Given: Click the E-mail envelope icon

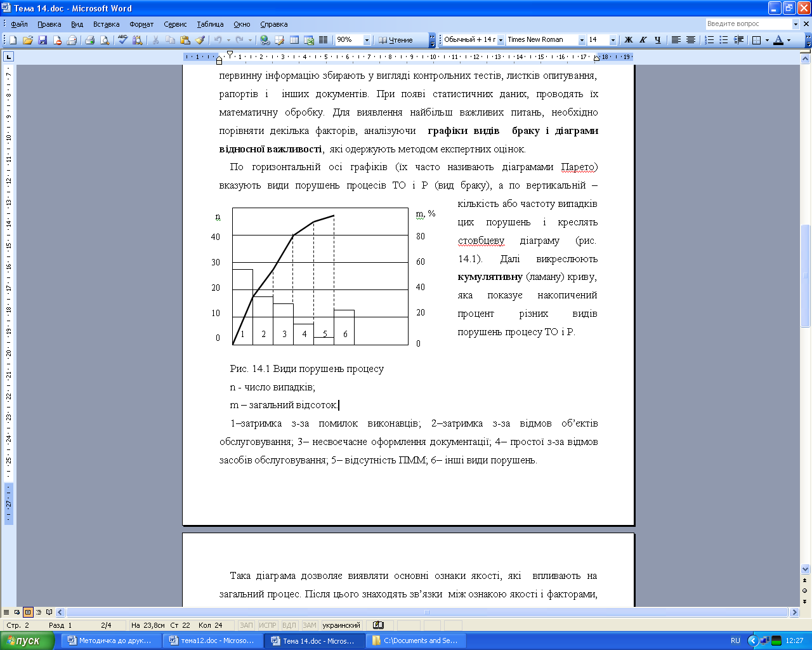Looking at the screenshot, I should (x=72, y=40).
